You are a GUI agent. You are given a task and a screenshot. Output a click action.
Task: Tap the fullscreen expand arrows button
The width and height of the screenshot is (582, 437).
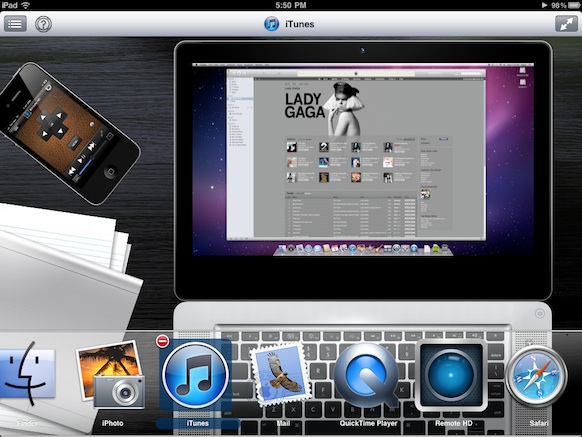tap(566, 24)
